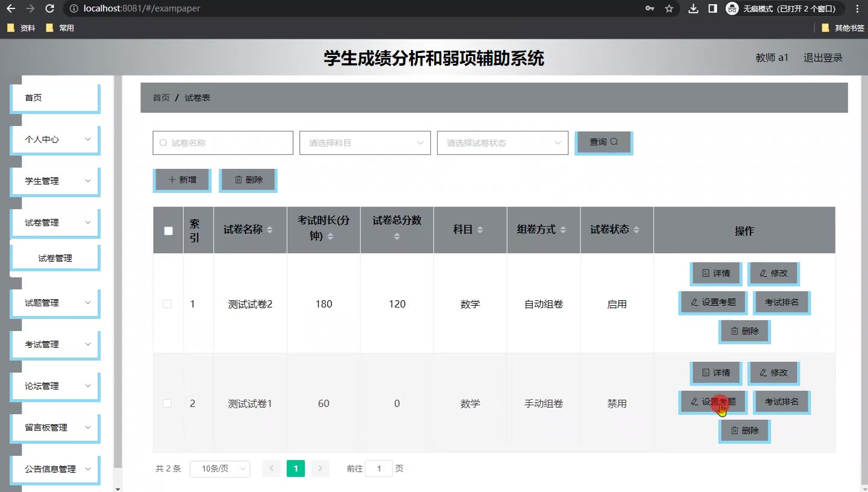The width and height of the screenshot is (868, 492).
Task: Open the 请选择试卷状态 dropdown
Action: click(x=502, y=143)
